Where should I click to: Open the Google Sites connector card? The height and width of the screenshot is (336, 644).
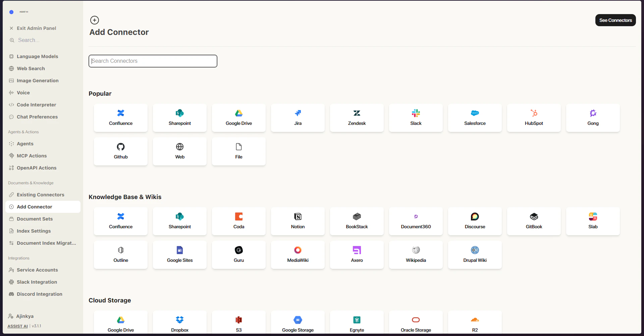point(180,255)
